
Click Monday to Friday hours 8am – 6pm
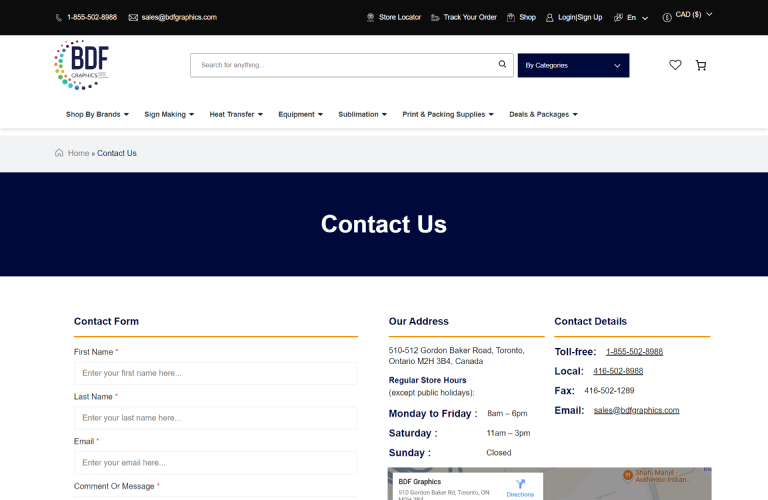click(507, 414)
